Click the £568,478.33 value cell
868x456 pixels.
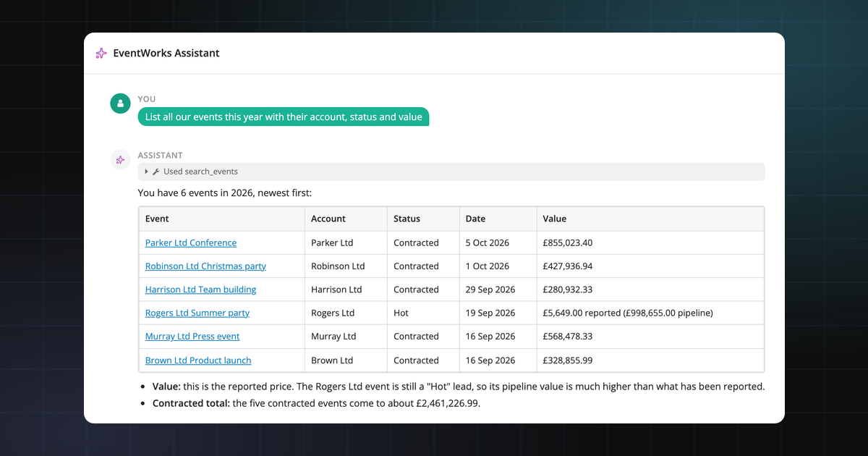[x=650, y=337]
